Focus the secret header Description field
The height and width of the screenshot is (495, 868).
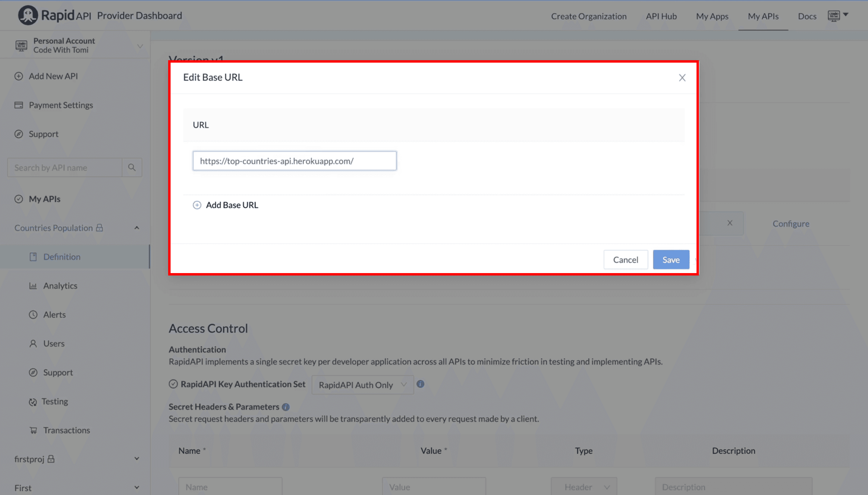coord(734,487)
